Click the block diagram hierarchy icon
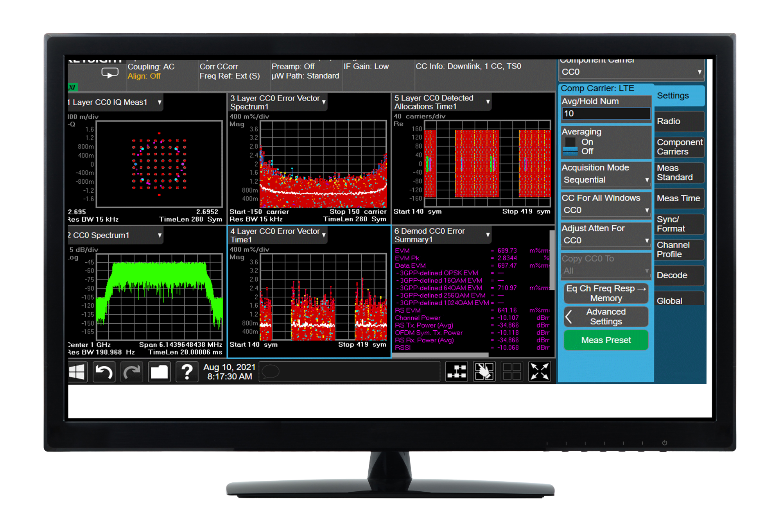 click(456, 371)
